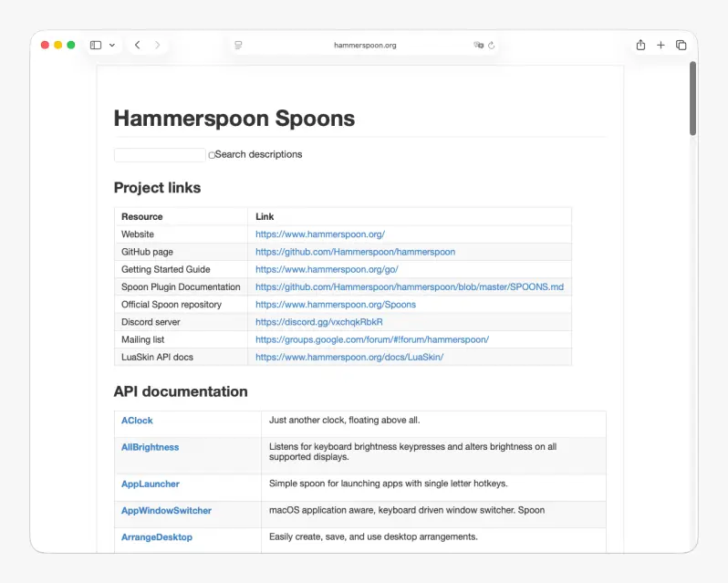Image resolution: width=728 pixels, height=583 pixels.
Task: Click the 'Project links' section heading
Action: tap(158, 188)
